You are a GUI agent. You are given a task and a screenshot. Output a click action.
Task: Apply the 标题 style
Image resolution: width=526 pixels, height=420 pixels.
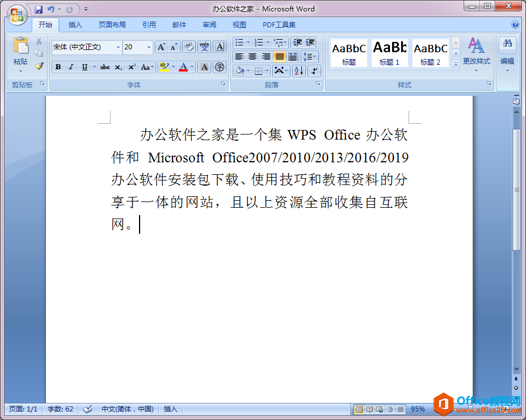point(349,53)
